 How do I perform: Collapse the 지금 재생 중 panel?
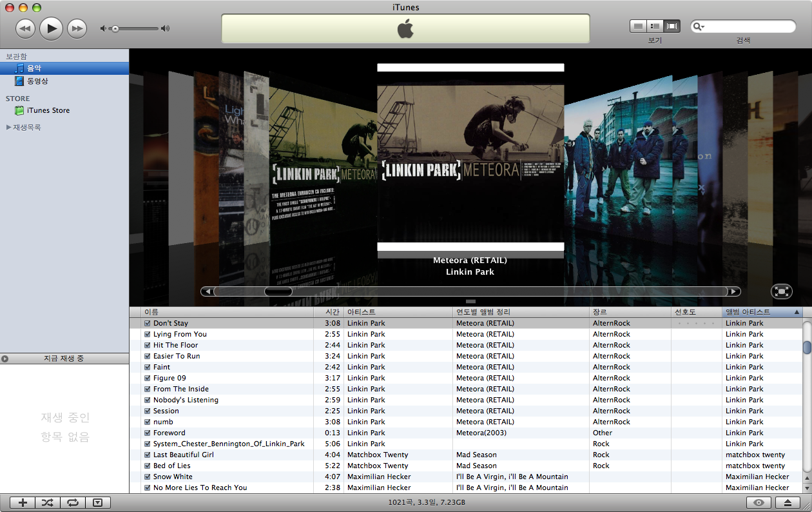5,359
